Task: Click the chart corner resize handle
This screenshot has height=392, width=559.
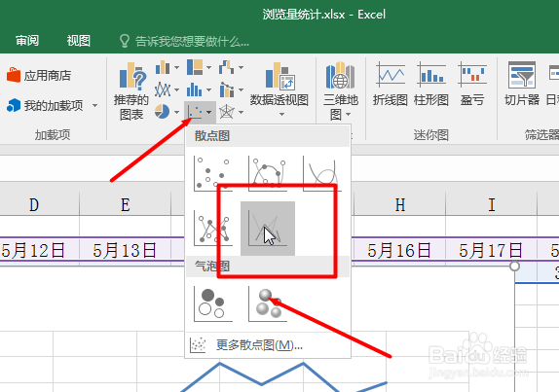Action: [514, 266]
